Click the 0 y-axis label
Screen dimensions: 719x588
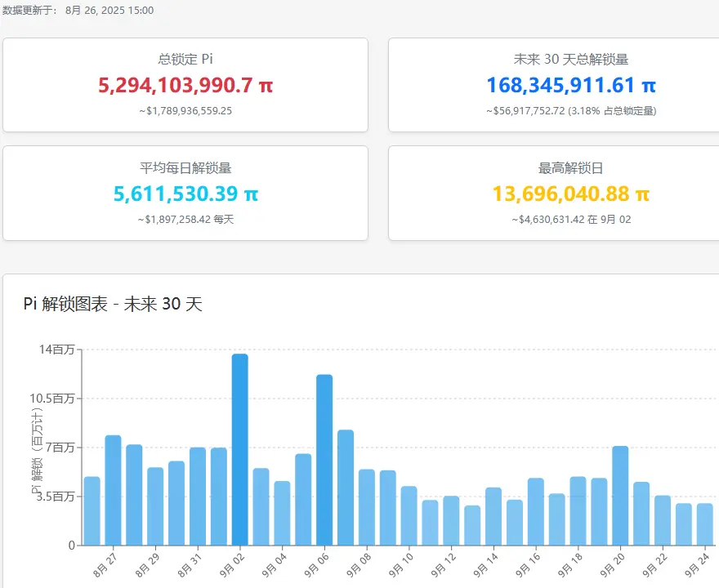[x=72, y=546]
